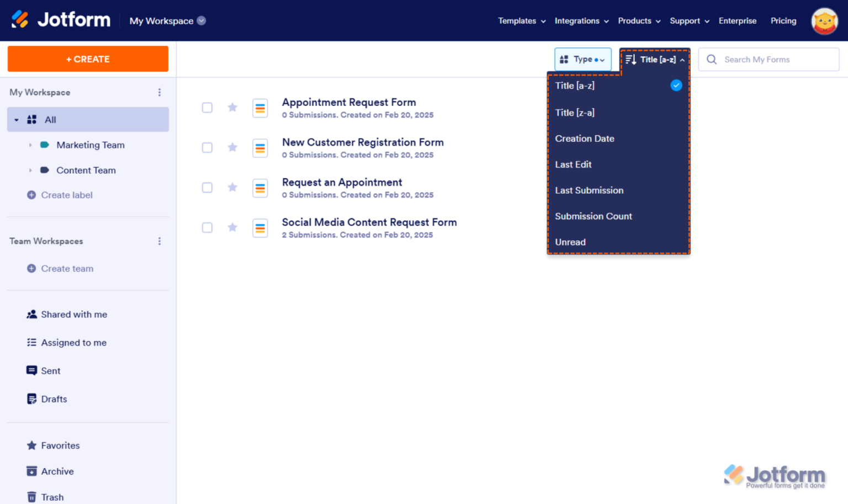Screen dimensions: 848x504
Task: Click the Jotform logo in the header
Action: (x=60, y=19)
